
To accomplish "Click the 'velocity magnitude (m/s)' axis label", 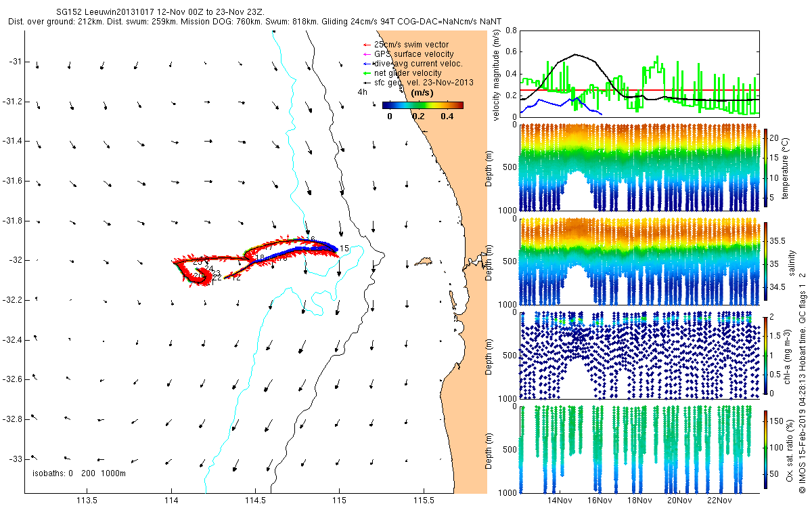I will pos(496,74).
